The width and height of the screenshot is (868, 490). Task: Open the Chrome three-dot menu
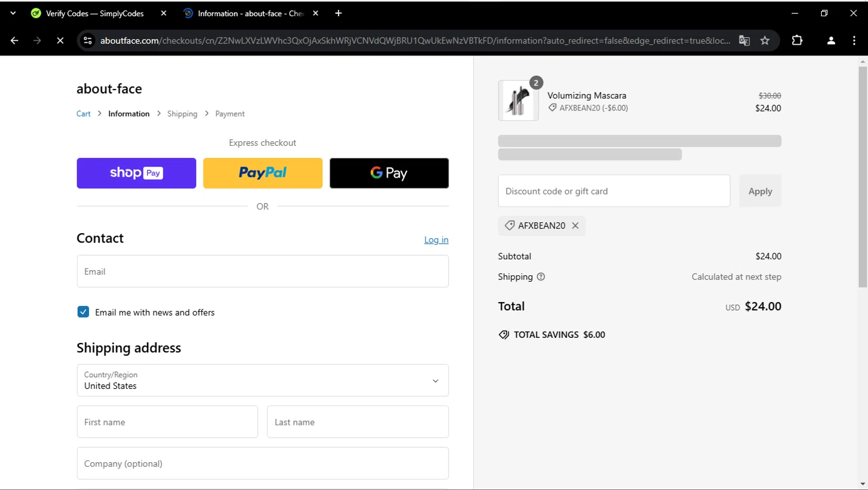854,40
